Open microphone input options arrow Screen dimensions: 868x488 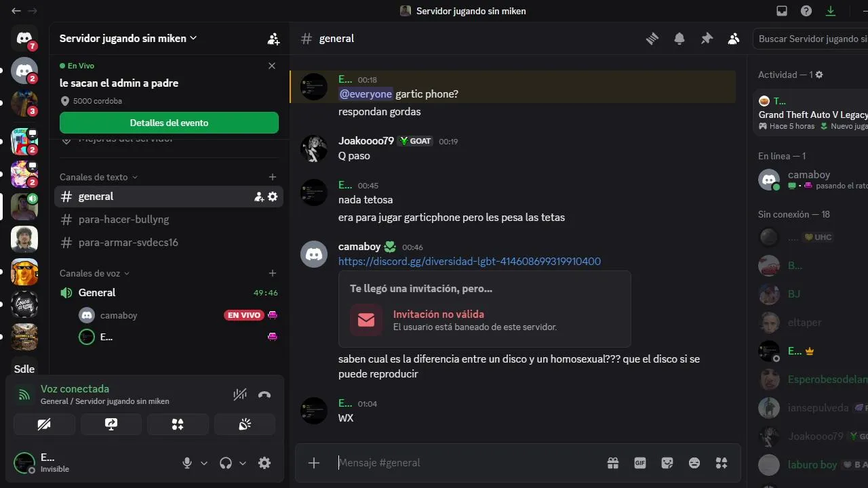[x=204, y=463]
